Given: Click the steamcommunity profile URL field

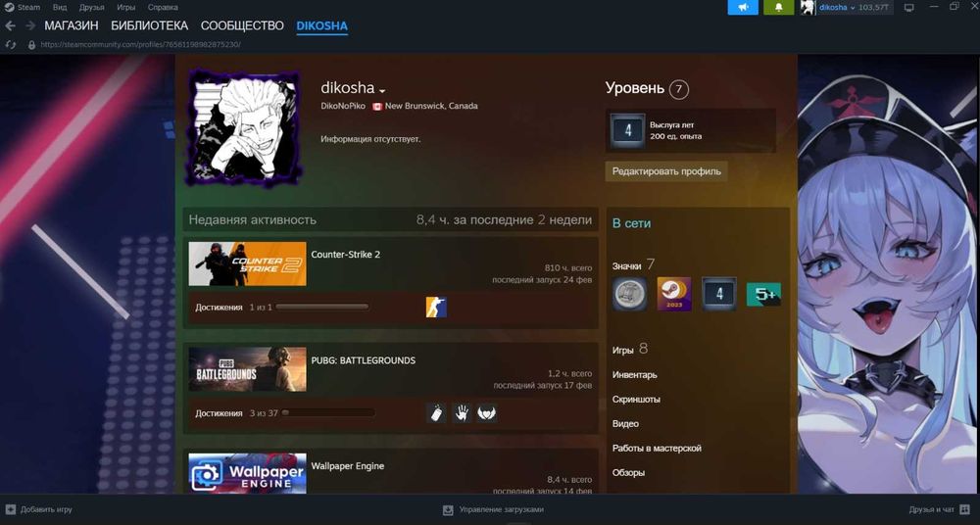Looking at the screenshot, I should click(140, 45).
